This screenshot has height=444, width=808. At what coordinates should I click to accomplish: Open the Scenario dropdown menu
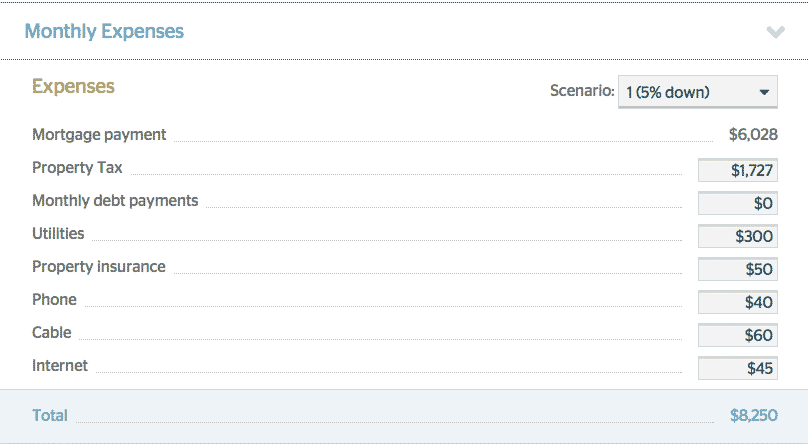(x=697, y=92)
